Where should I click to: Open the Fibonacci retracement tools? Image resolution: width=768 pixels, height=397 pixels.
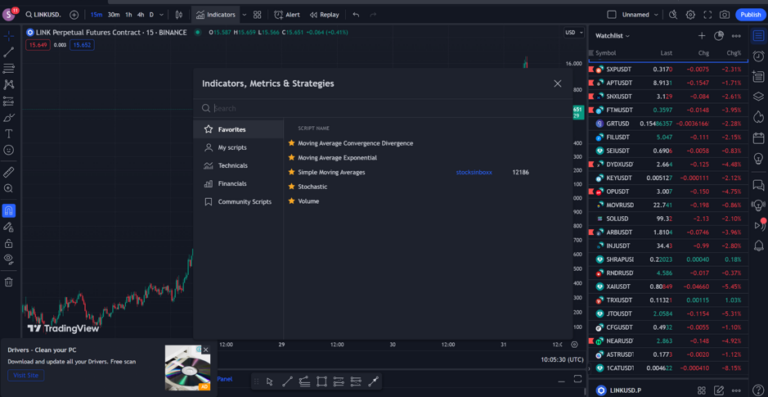pyautogui.click(x=9, y=69)
